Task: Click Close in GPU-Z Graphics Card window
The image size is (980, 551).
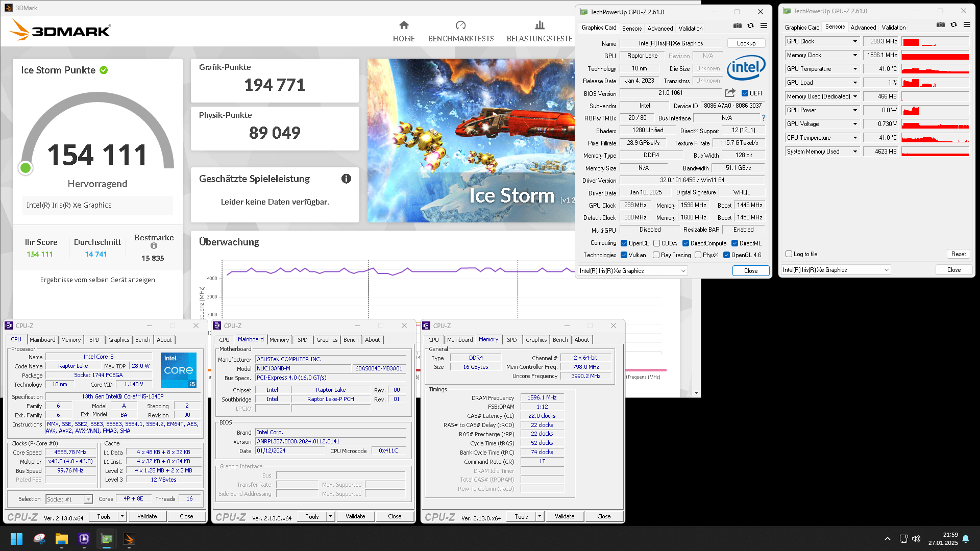Action: point(750,271)
